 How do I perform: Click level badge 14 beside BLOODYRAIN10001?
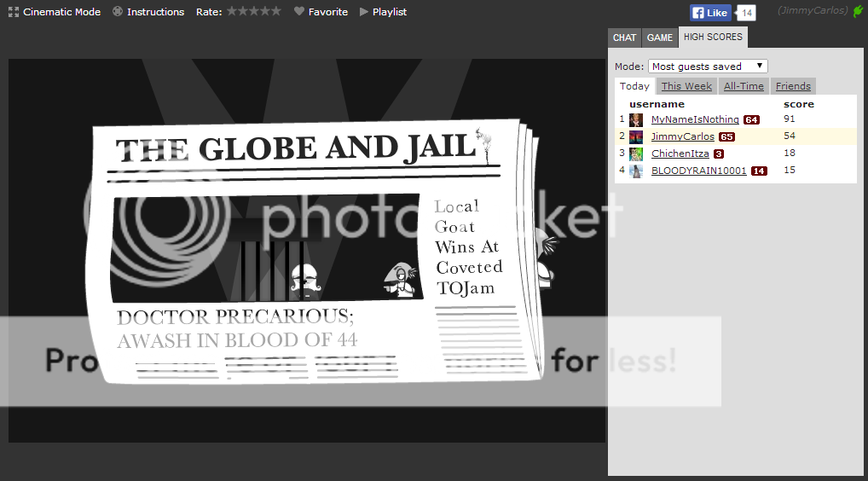point(759,171)
